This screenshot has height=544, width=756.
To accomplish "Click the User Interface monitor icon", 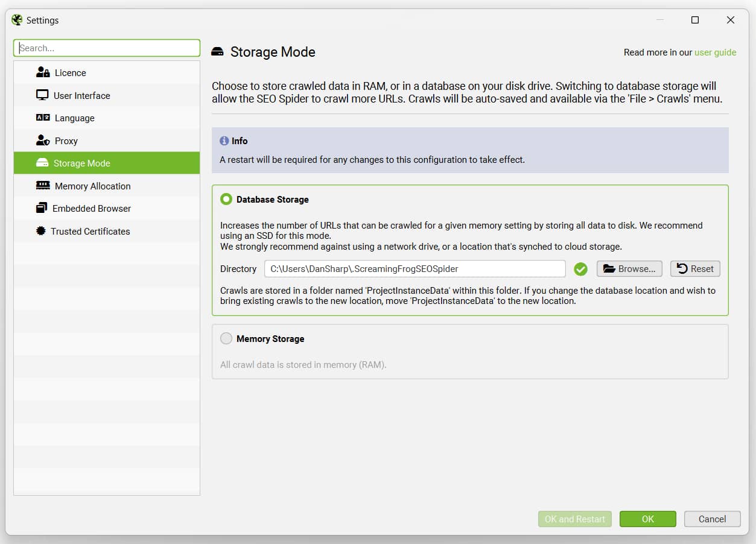I will tap(42, 95).
